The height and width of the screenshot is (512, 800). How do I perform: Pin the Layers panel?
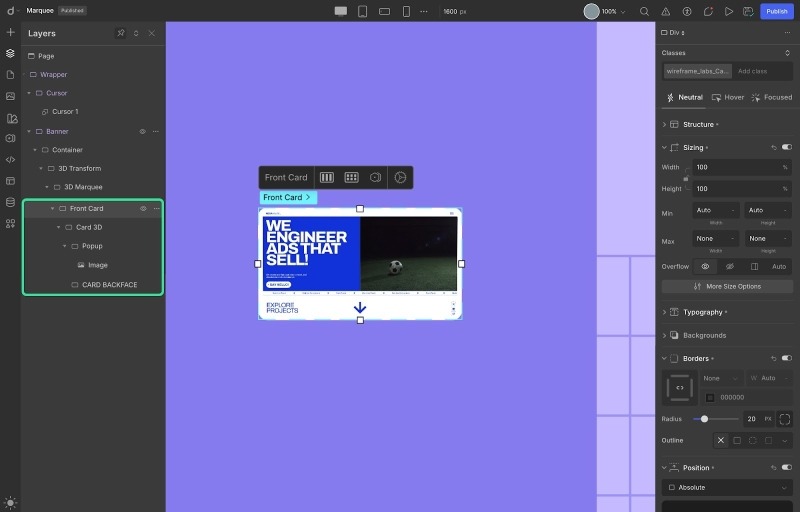pyautogui.click(x=121, y=33)
